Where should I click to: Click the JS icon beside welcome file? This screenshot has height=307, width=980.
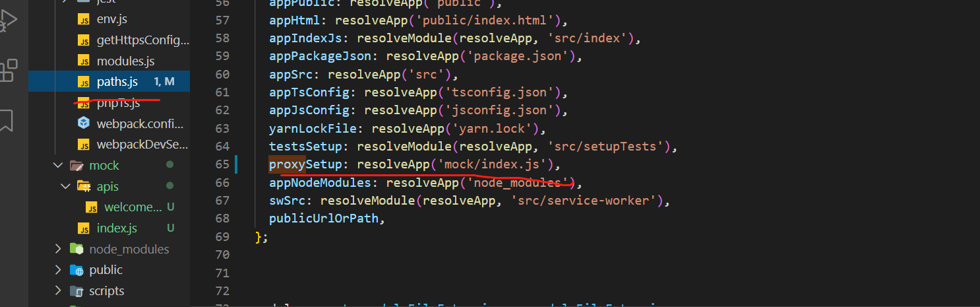pos(92,207)
